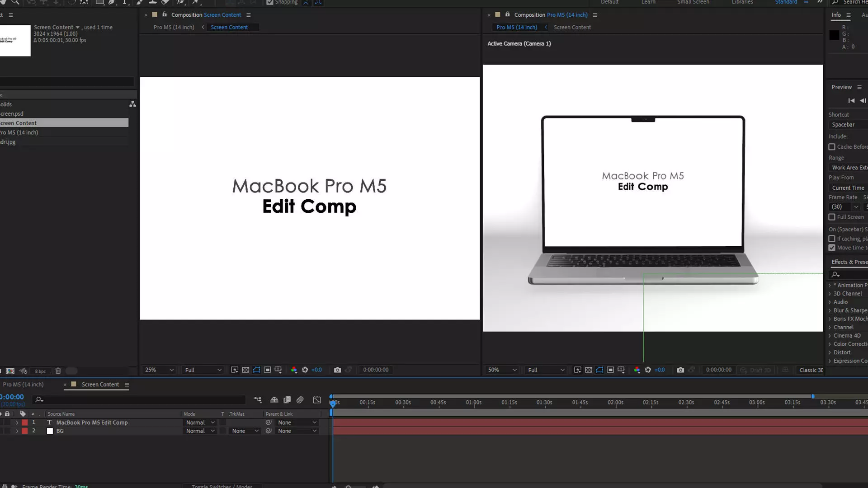Viewport: 868px width, 488px height.
Task: Show channel options in Pro M5 viewer
Action: tap(637, 370)
